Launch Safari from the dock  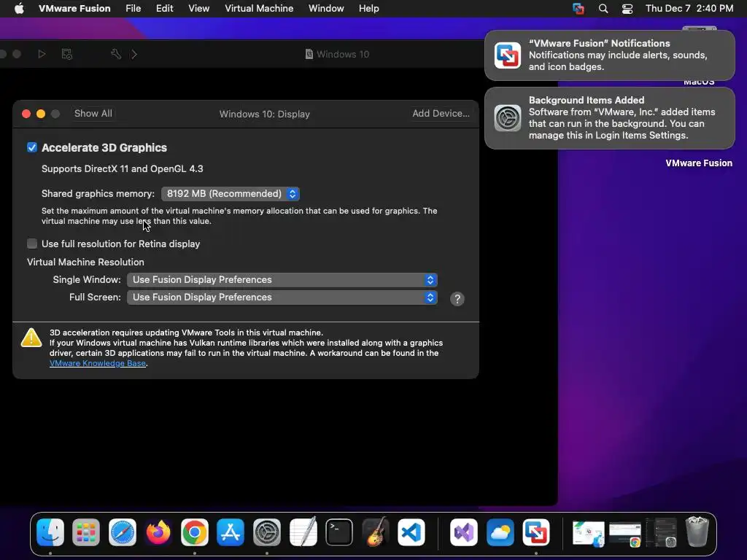point(123,532)
